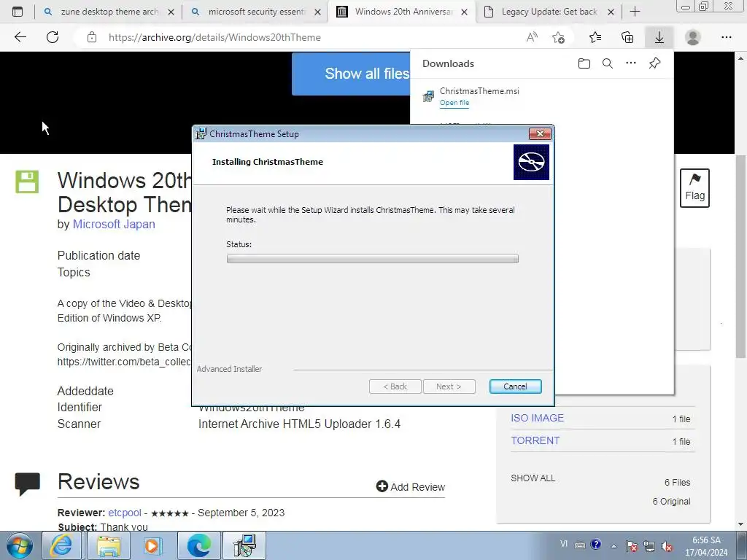
Task: Launch Internet Explorer from taskbar
Action: tap(61, 545)
